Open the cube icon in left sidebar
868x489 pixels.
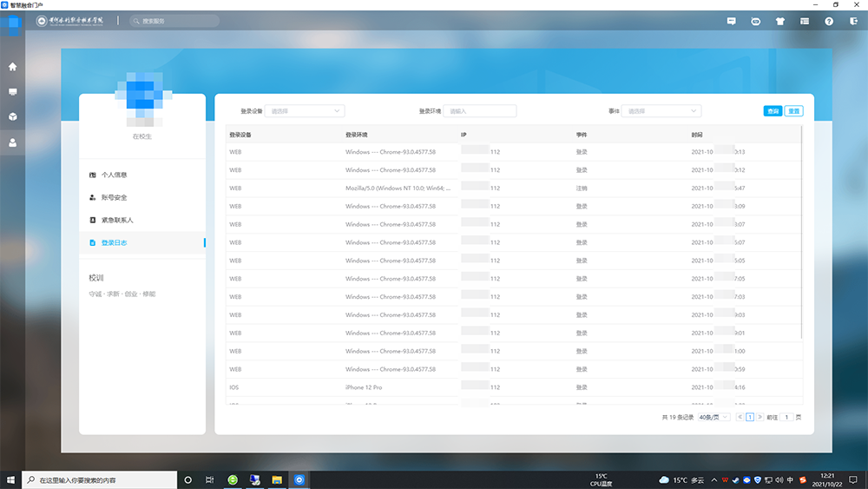12,116
